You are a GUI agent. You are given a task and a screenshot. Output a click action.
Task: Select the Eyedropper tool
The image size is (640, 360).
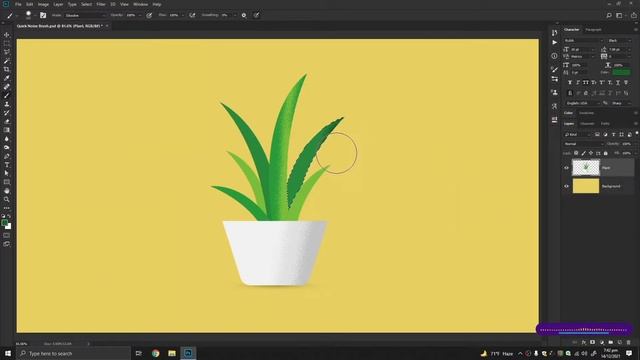(x=7, y=78)
